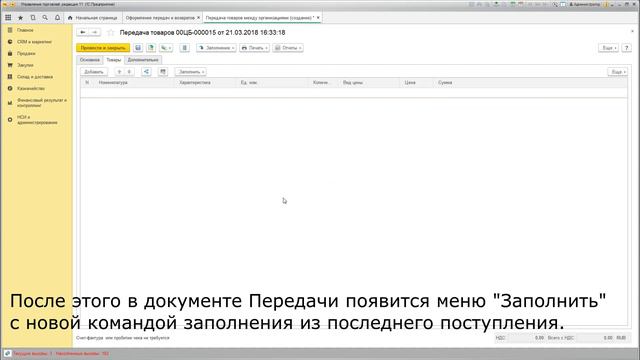Open the goods table Еще menu

[617, 72]
